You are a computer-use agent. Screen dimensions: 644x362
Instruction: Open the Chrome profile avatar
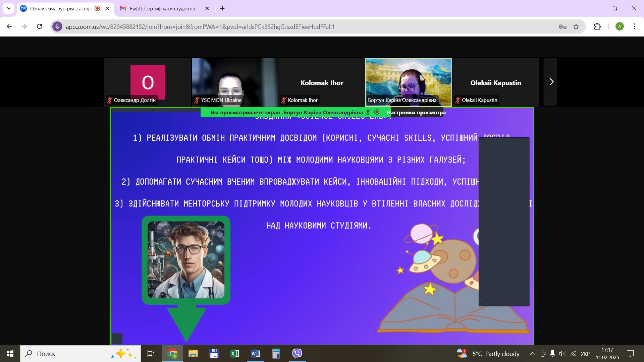click(x=620, y=26)
